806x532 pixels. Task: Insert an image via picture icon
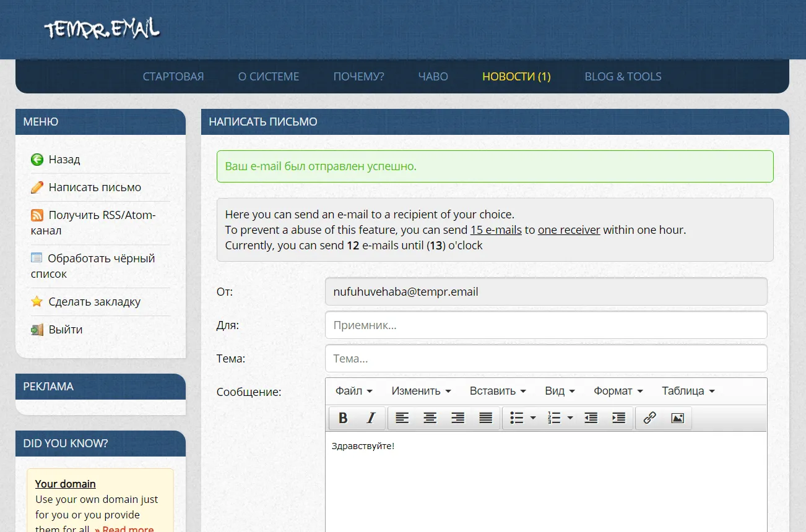pos(677,418)
